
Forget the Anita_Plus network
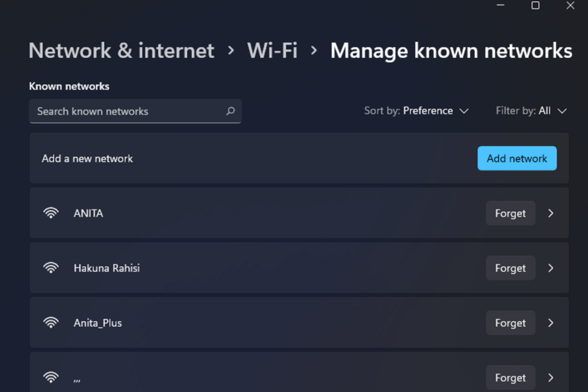pos(510,322)
